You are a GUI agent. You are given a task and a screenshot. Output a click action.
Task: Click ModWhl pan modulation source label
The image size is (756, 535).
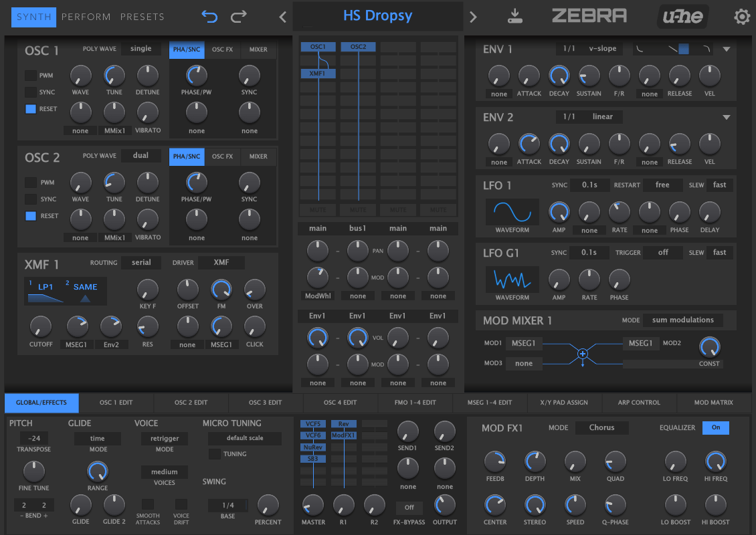click(x=318, y=296)
